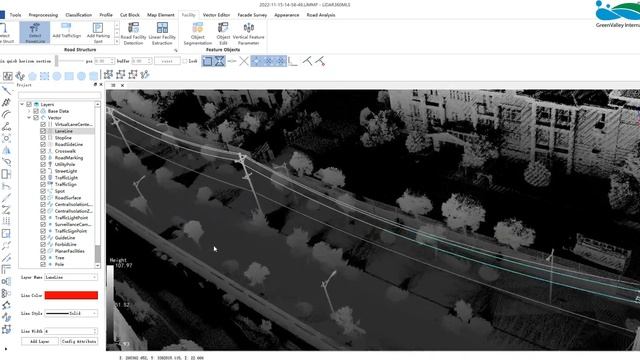
Task: Click the horizon section slider handle
Action: (x=56, y=61)
